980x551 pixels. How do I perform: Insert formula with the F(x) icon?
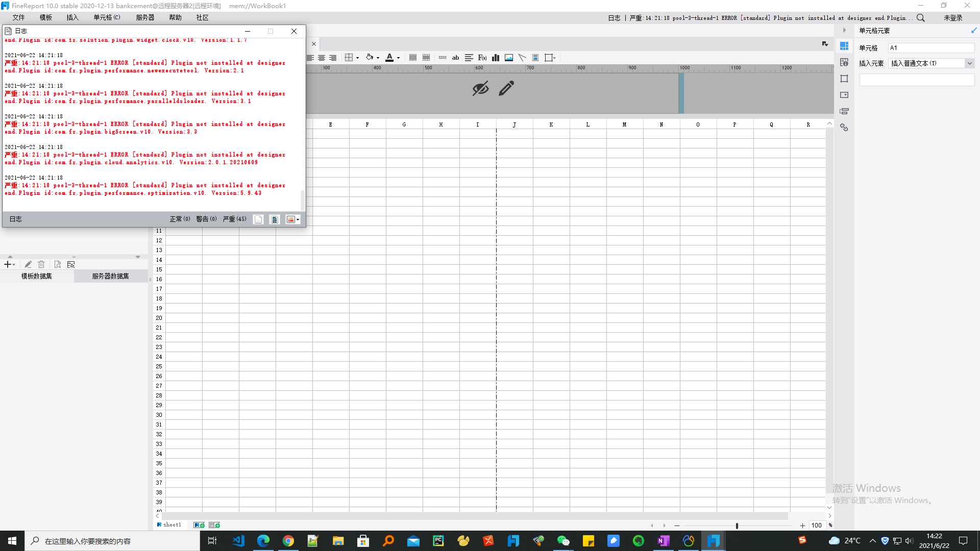482,58
